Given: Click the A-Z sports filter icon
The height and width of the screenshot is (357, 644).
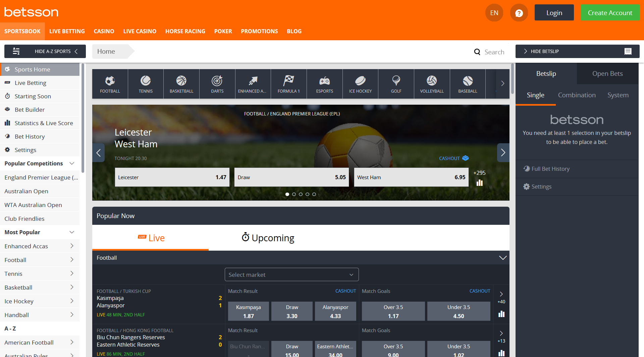Looking at the screenshot, I should [16, 51].
